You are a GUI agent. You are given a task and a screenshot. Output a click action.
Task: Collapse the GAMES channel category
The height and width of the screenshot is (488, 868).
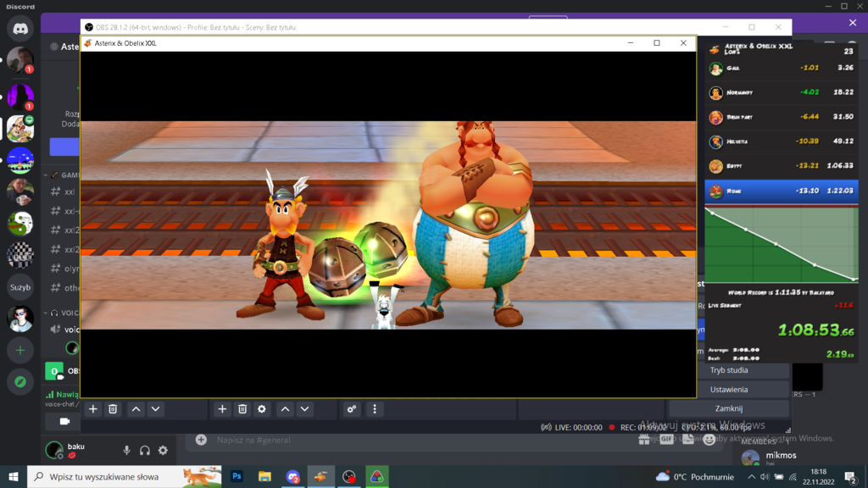[x=62, y=175]
